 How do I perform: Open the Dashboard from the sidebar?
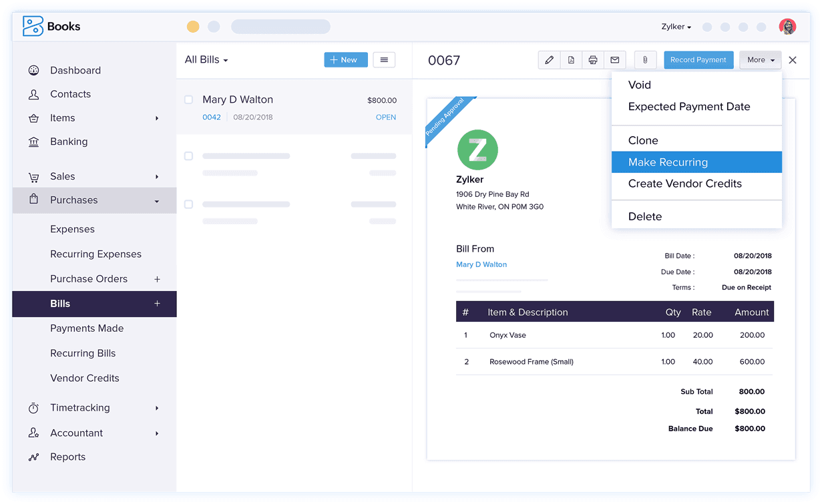pos(75,70)
